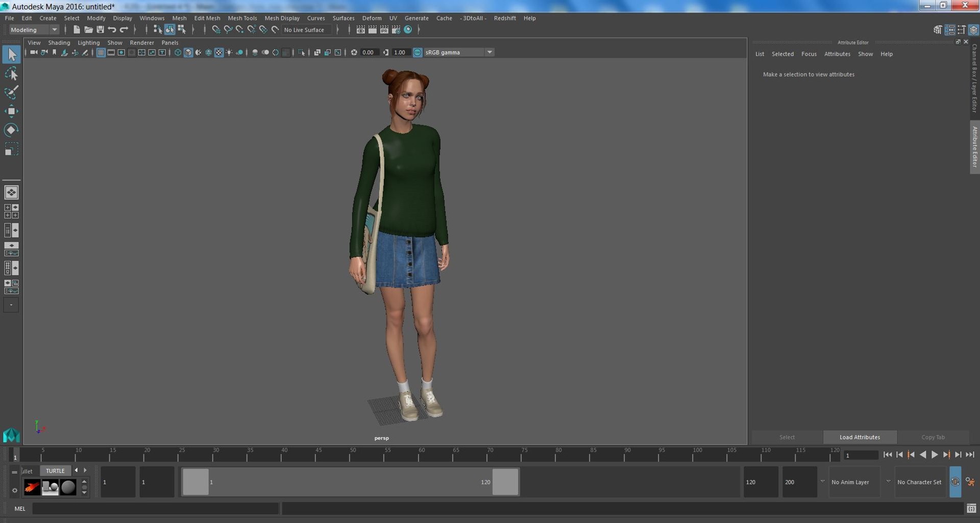Activate the Move tool in toolbox
The height and width of the screenshot is (523, 980).
point(11,111)
